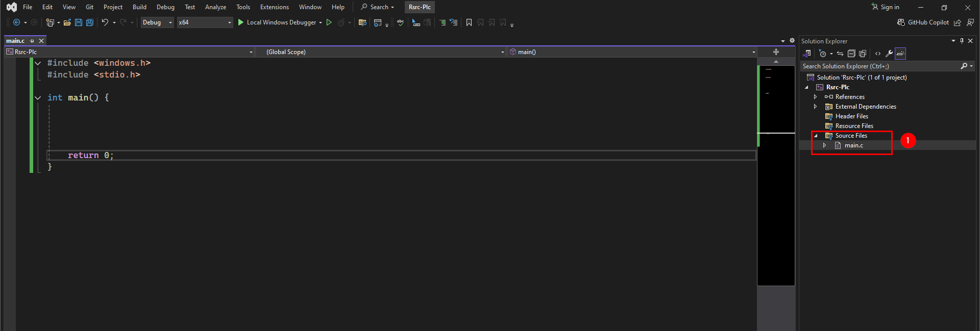Viewport: 980px width, 331px height.
Task: Click the bookmark icon in the toolbar
Action: pos(469,22)
